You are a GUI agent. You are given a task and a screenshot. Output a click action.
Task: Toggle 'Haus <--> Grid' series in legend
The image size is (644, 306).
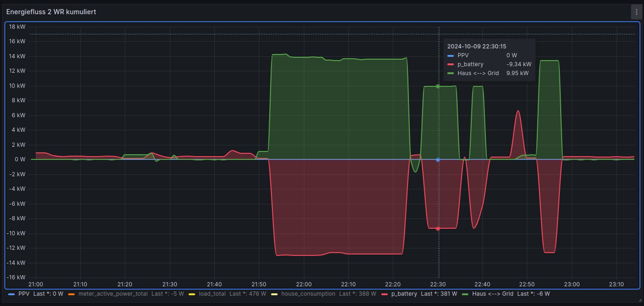(493, 294)
